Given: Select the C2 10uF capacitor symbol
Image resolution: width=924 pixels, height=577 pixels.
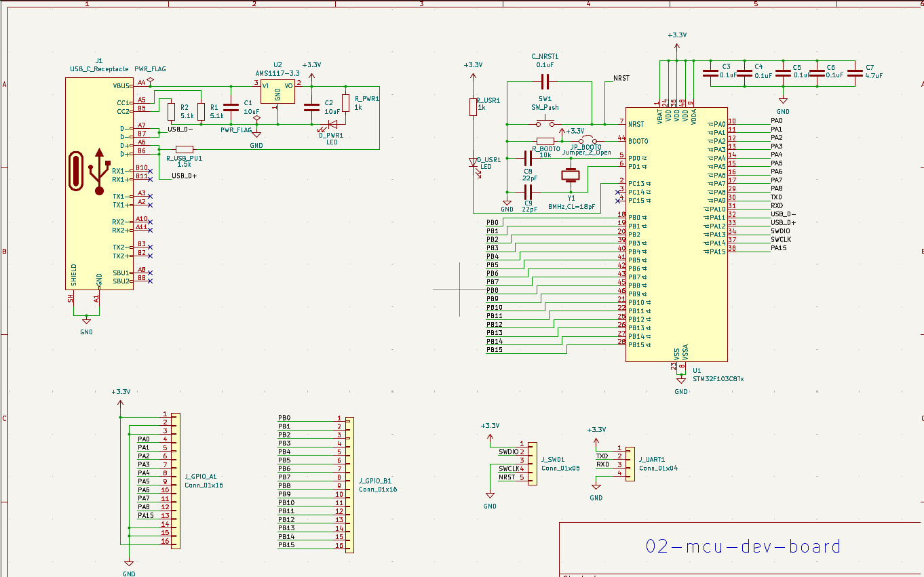Looking at the screenshot, I should click(x=311, y=106).
